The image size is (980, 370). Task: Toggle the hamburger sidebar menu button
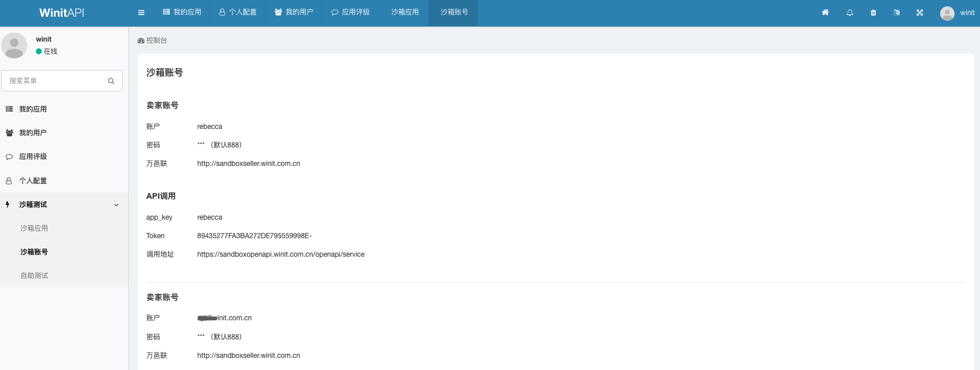141,13
